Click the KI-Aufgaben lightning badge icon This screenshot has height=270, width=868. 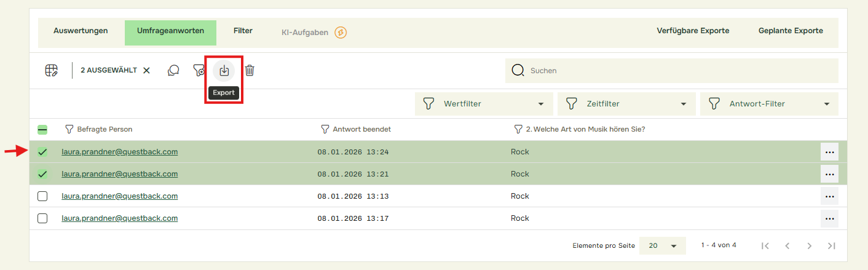[341, 33]
